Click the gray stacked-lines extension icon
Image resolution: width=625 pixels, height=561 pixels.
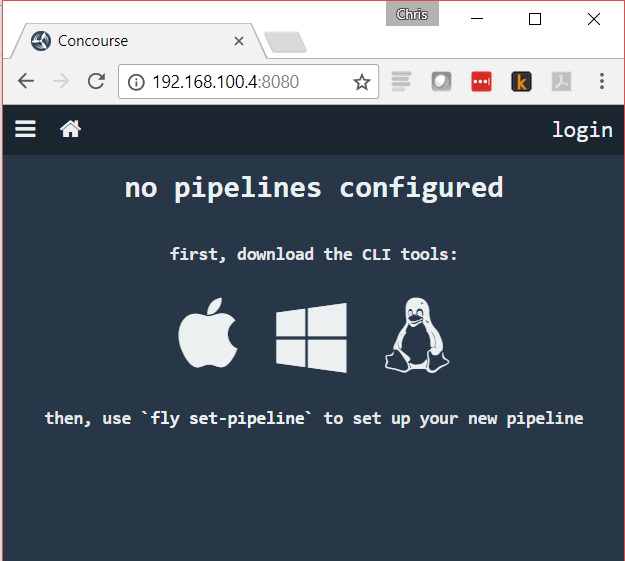[x=401, y=82]
